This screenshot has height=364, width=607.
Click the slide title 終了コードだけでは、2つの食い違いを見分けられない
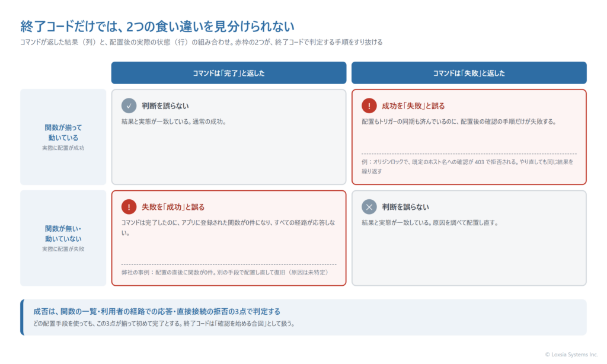(x=157, y=26)
